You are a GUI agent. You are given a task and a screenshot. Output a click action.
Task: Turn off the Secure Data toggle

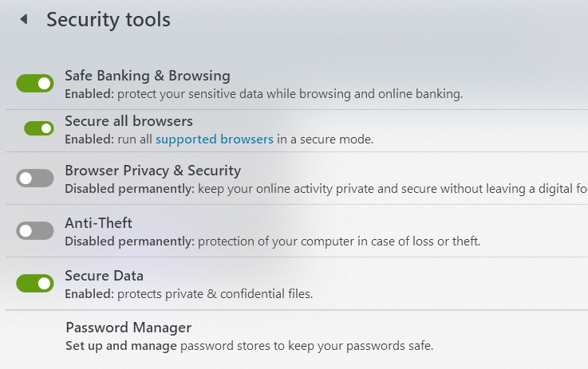coord(35,283)
